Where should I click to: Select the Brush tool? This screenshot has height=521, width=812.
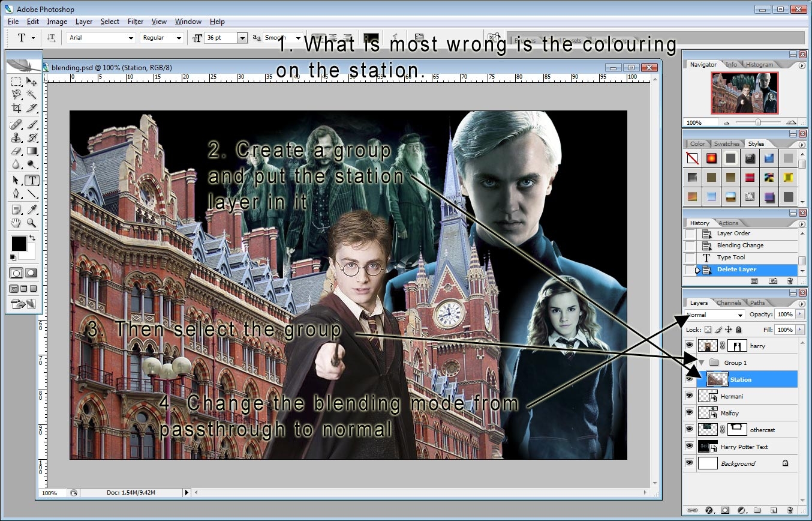pyautogui.click(x=32, y=124)
